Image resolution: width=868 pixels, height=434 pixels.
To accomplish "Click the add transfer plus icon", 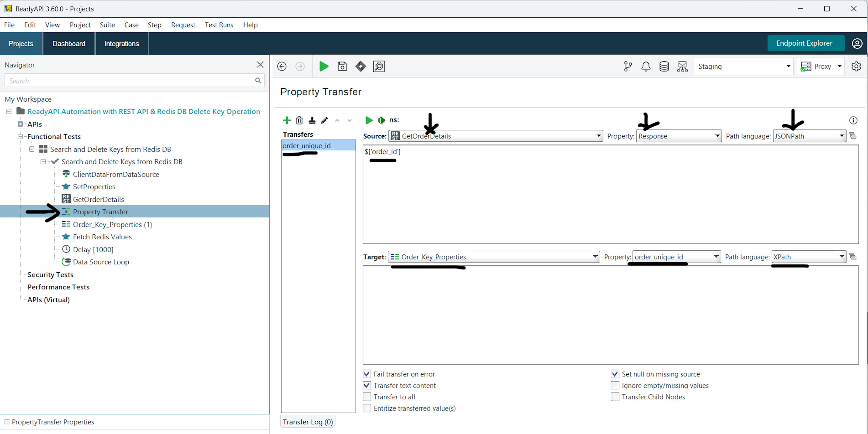I will point(287,120).
